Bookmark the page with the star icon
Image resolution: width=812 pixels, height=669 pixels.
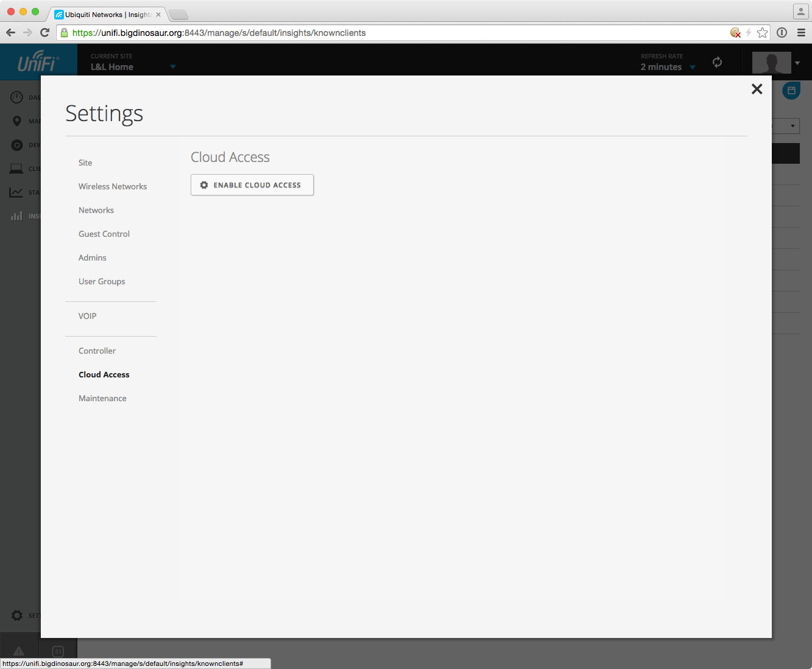762,33
